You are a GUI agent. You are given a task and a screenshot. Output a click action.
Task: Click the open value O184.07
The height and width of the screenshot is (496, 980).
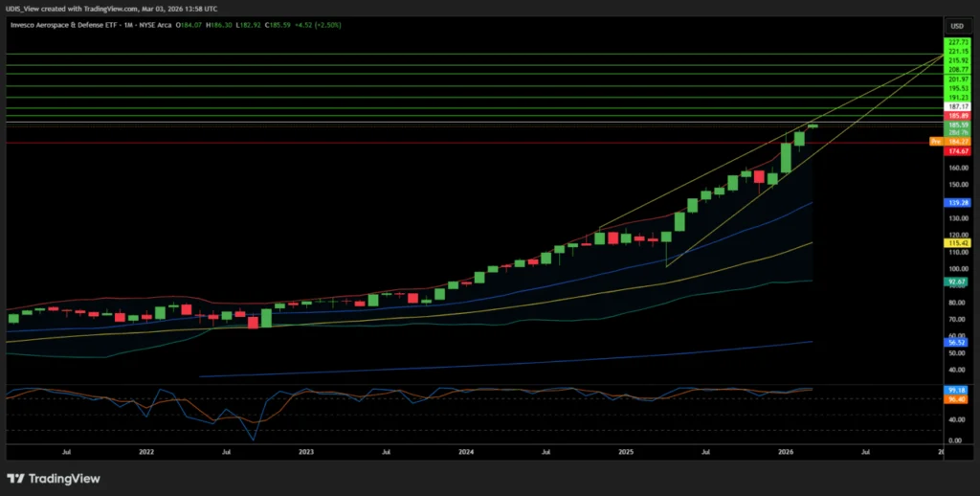[x=190, y=26]
